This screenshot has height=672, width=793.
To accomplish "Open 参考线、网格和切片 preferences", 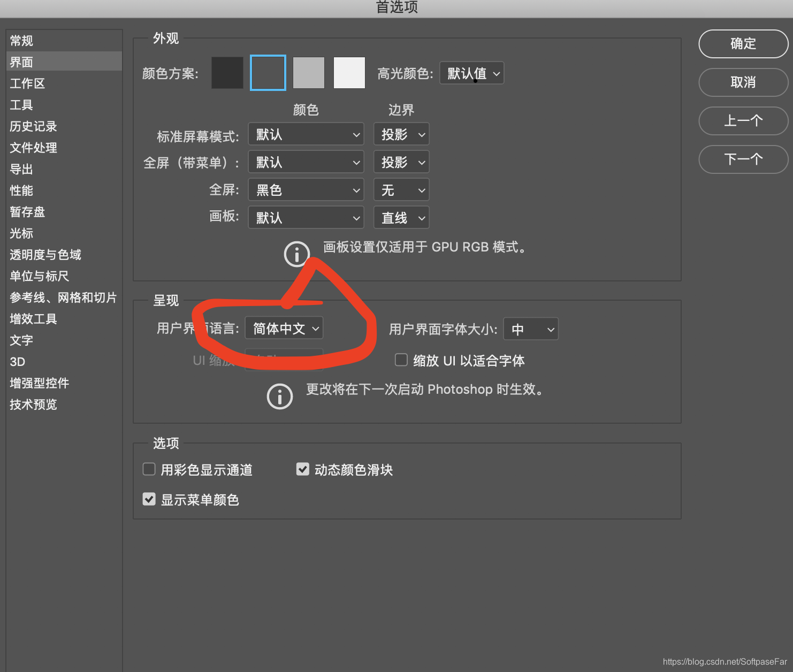I will point(64,297).
